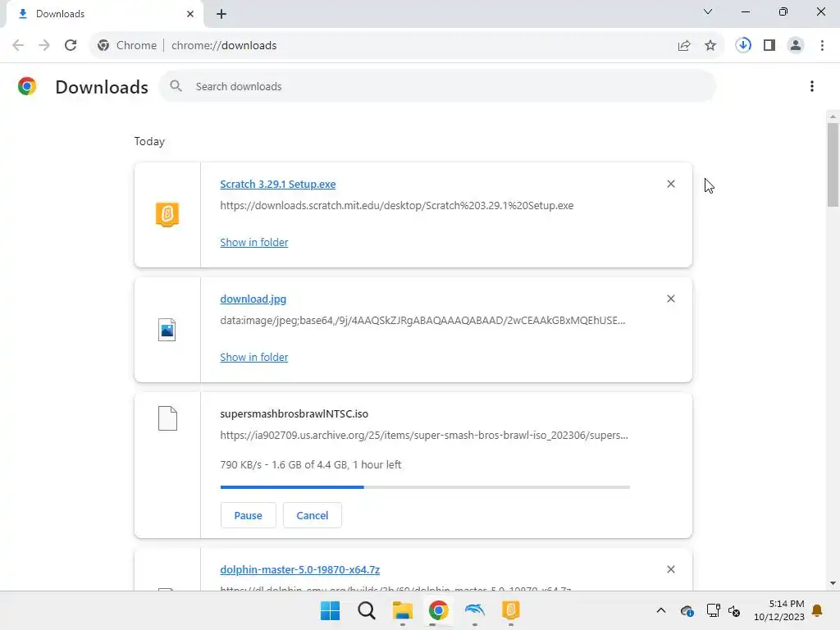This screenshot has width=840, height=630.
Task: Go back using the browser back arrow
Action: [18, 46]
